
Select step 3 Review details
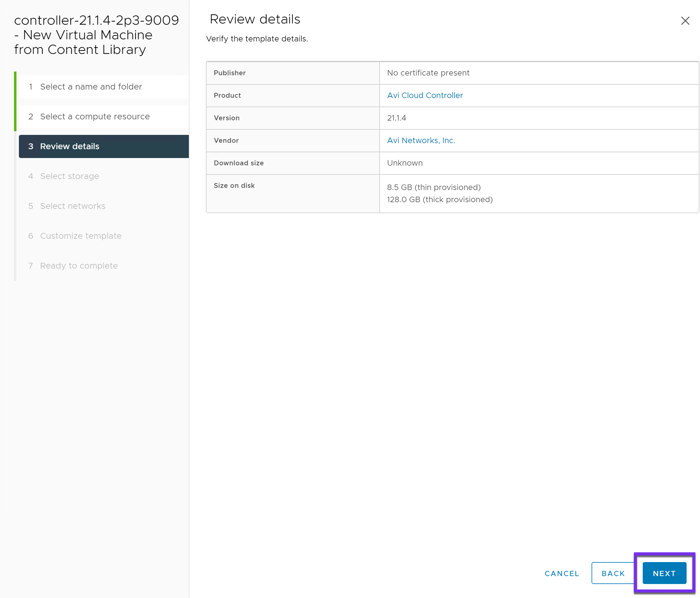69,146
